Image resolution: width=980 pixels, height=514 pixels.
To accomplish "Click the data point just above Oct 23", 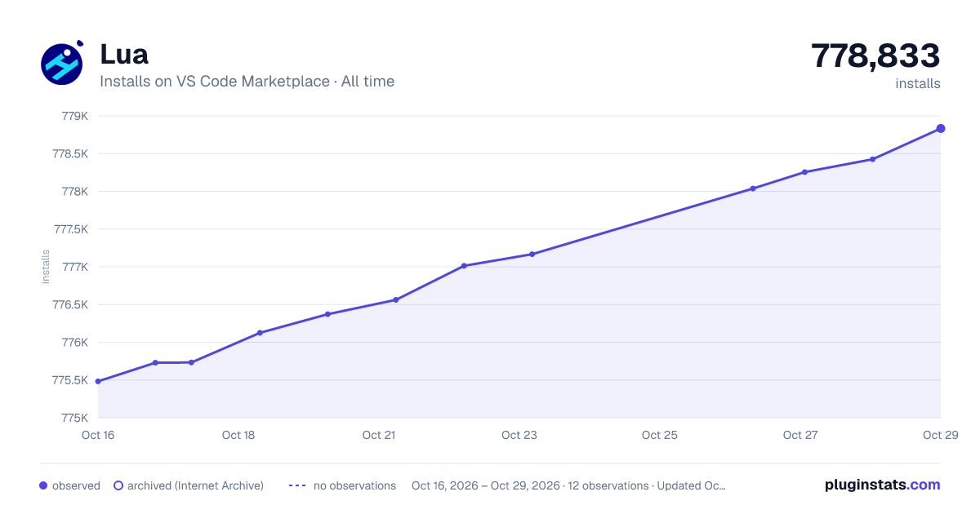I will coord(532,254).
